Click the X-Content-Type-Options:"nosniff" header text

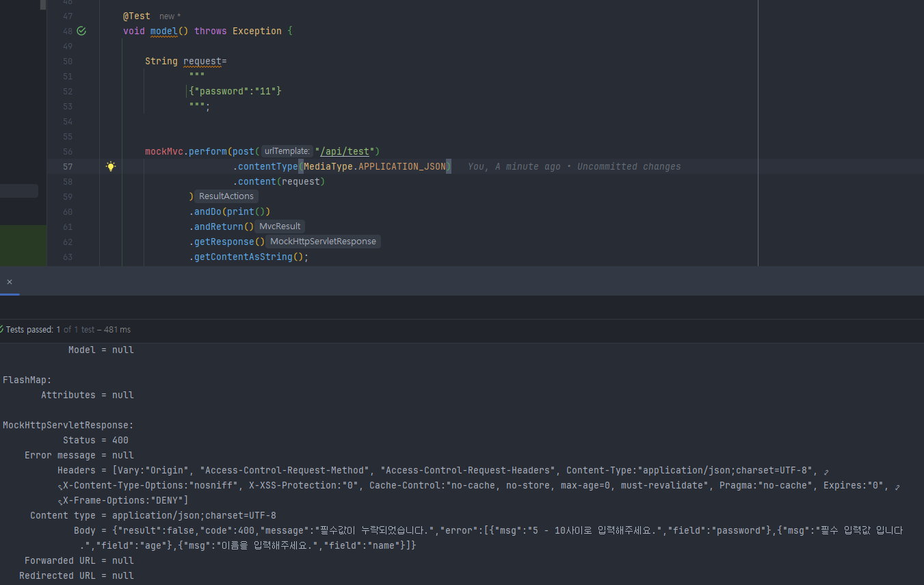click(x=150, y=485)
